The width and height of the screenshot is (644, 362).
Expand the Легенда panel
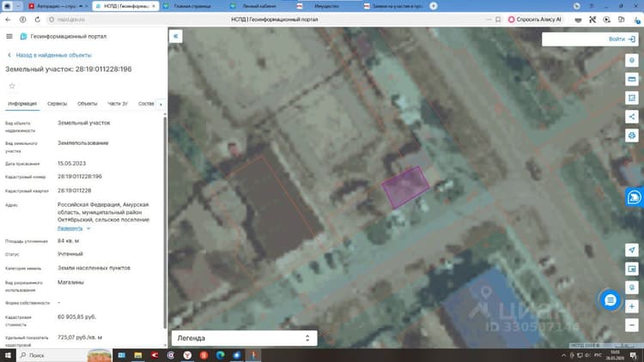[244, 338]
